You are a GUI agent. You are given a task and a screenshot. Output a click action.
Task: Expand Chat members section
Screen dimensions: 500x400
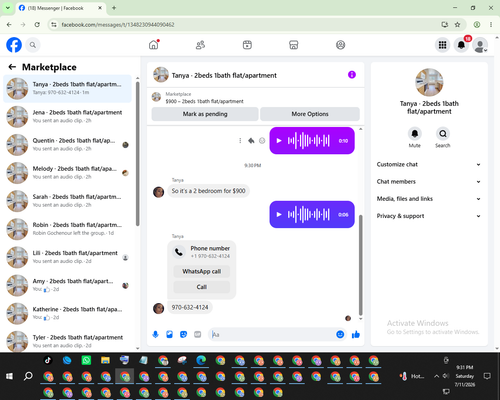pyautogui.click(x=429, y=182)
